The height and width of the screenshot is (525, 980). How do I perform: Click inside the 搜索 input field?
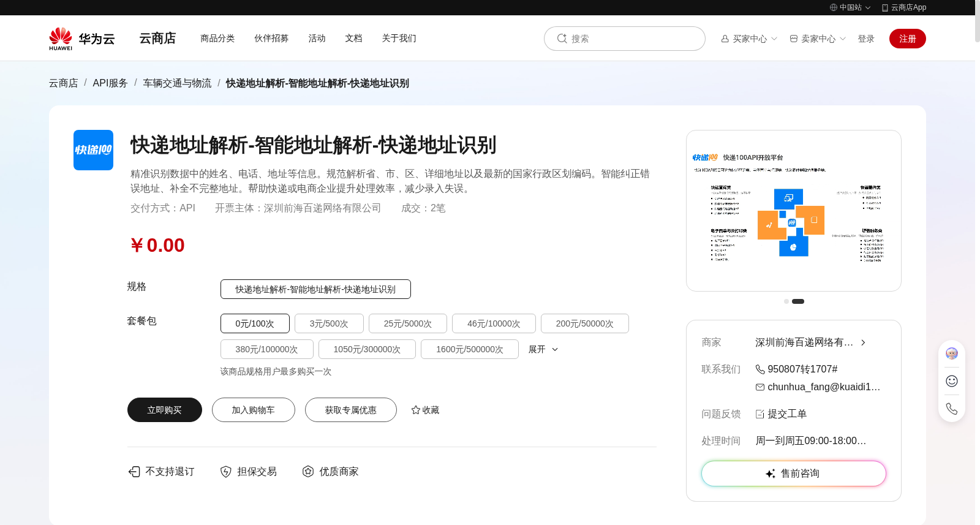pos(625,39)
